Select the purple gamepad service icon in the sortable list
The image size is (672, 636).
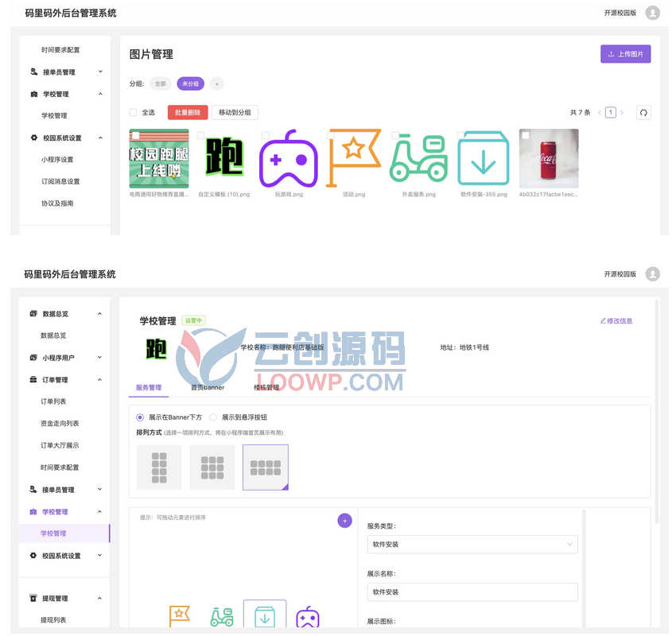tap(308, 617)
